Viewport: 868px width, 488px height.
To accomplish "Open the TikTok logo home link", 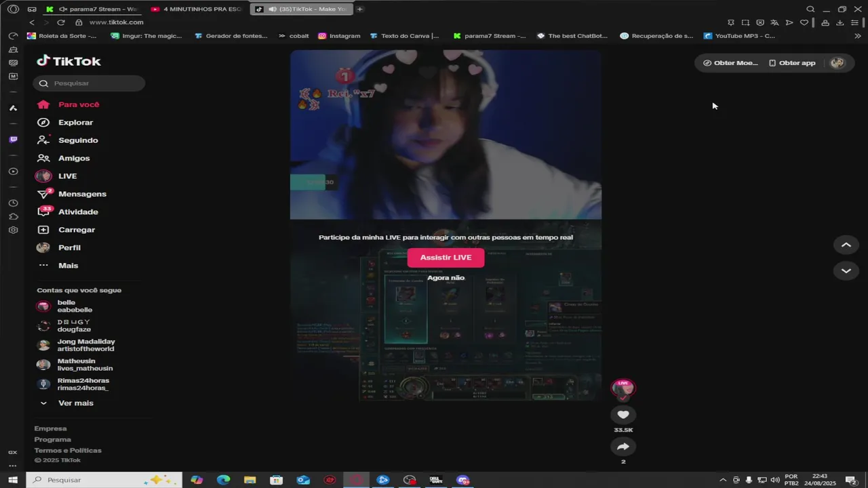I will [68, 61].
